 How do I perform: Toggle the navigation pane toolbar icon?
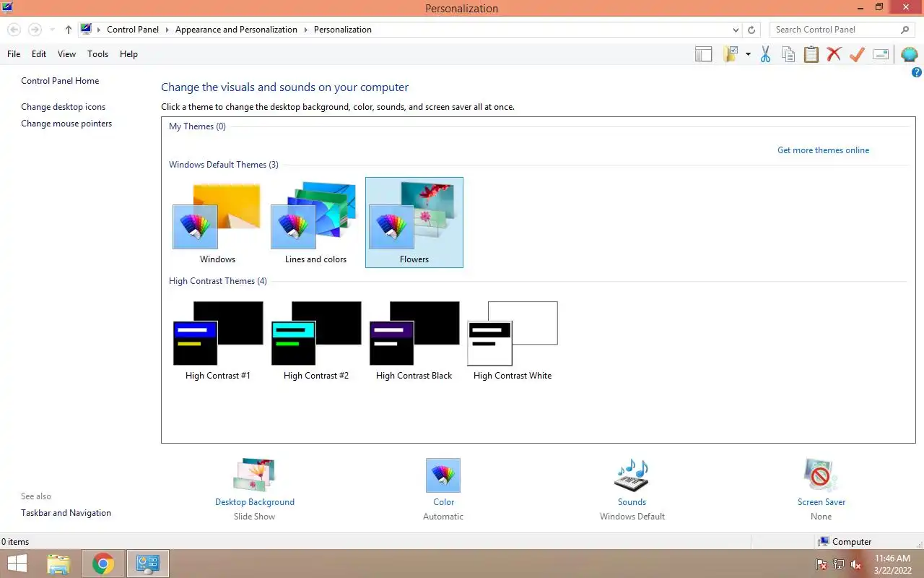click(703, 54)
